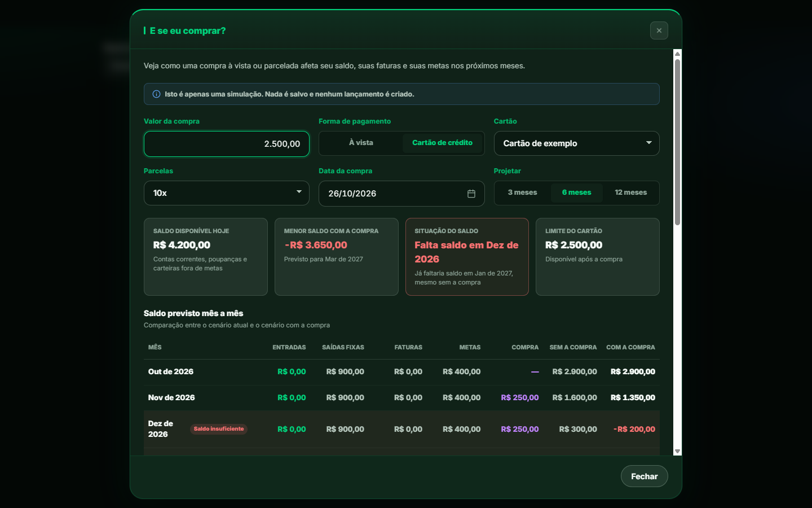Click the 'R$ 300,00' value in Dez row
The image size is (812, 508).
tap(578, 430)
